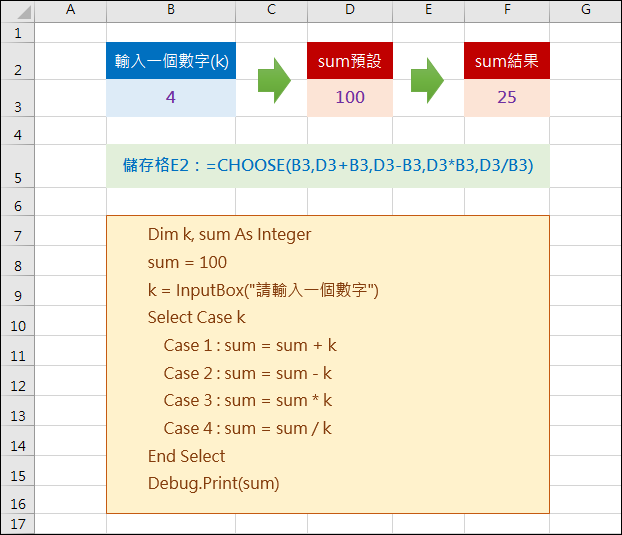Screen dimensions: 622x535
Task: Select row 16 header
Action: coord(18,500)
